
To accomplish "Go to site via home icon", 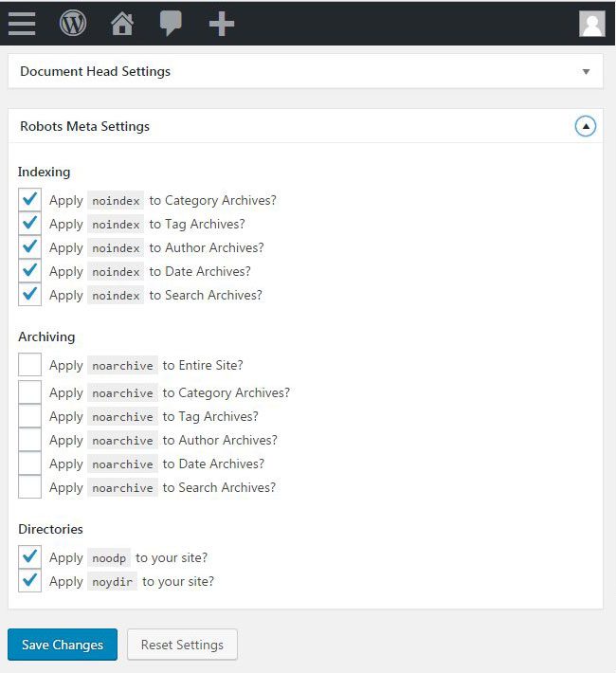I will click(122, 23).
